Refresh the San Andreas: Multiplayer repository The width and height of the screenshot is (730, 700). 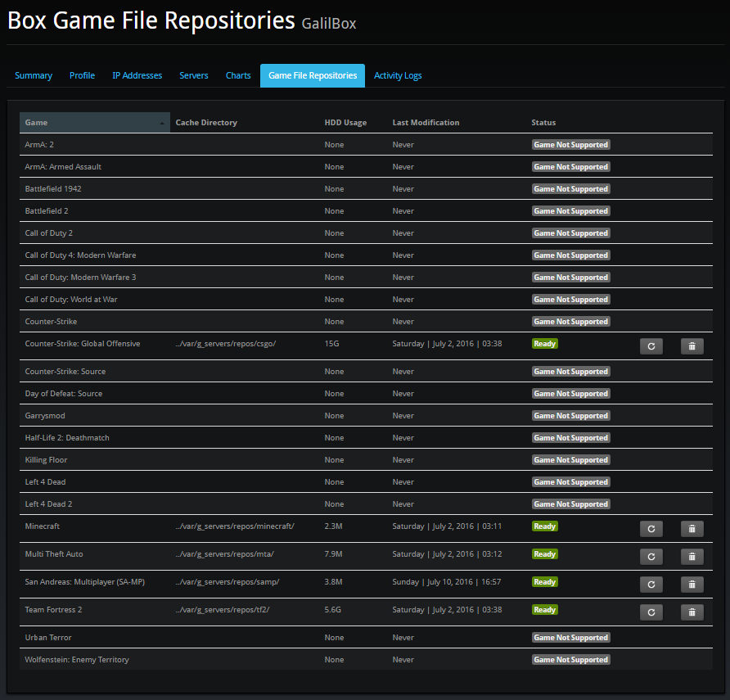click(651, 585)
